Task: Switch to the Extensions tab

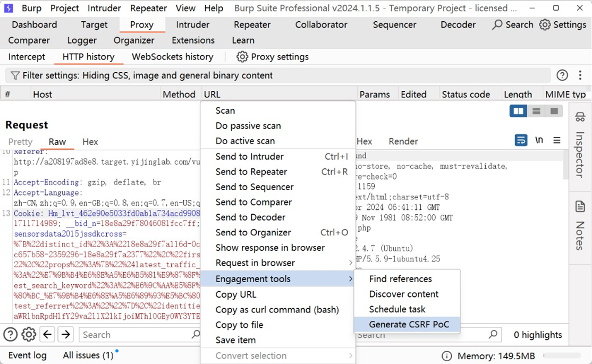Action: pos(193,40)
